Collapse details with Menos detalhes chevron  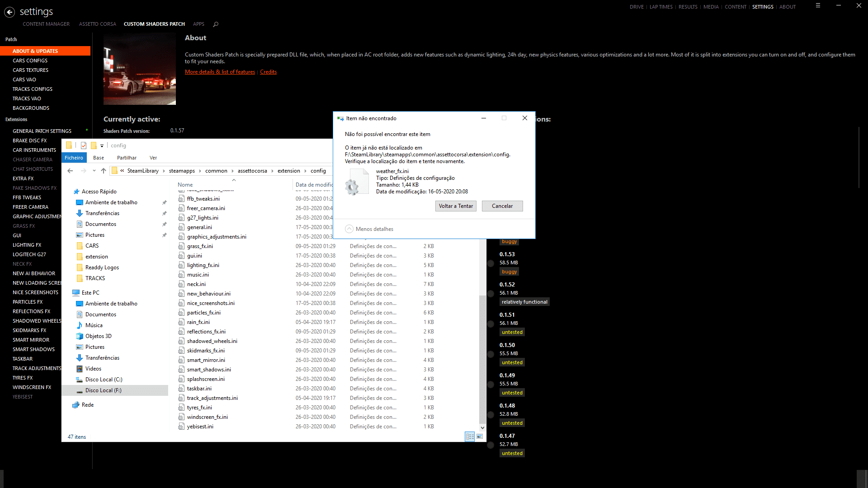point(349,229)
